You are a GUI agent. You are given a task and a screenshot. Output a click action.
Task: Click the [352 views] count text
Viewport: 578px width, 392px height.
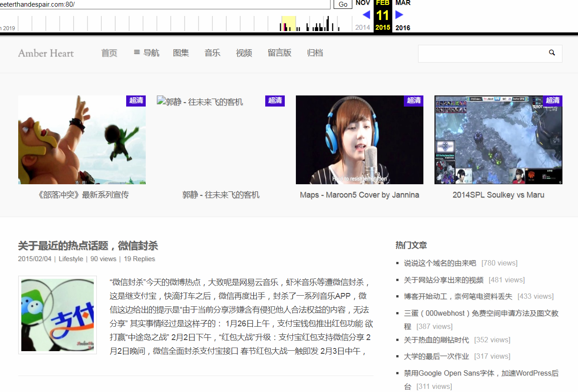click(x=492, y=340)
